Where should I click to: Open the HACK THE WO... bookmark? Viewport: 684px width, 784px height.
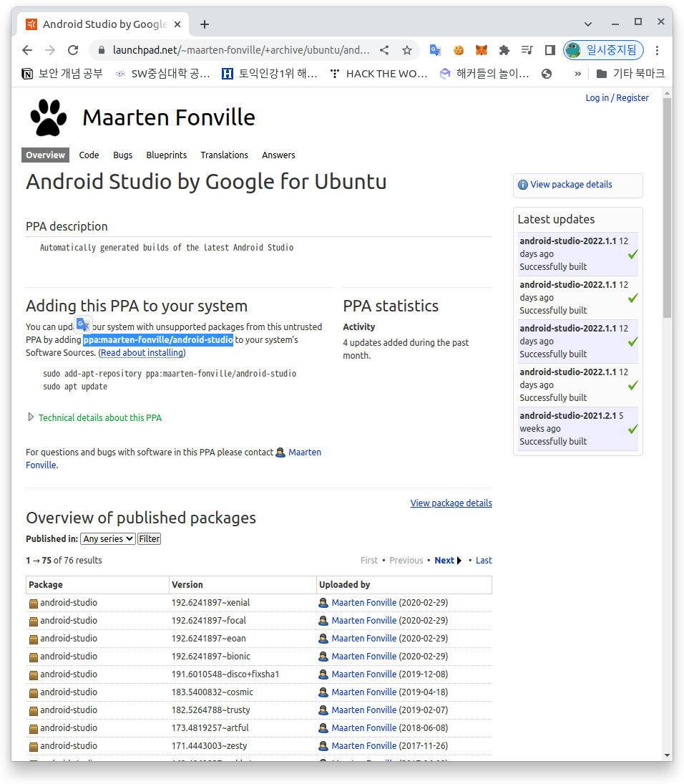(378, 74)
